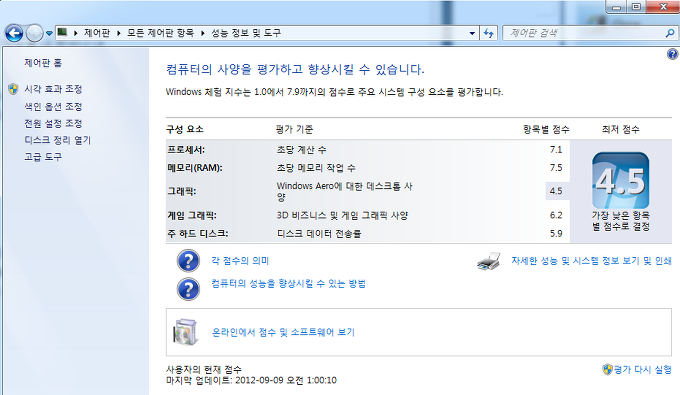Viewport: 680px width, 395px height.
Task: Open 전원 설정 조정 link
Action: point(53,123)
